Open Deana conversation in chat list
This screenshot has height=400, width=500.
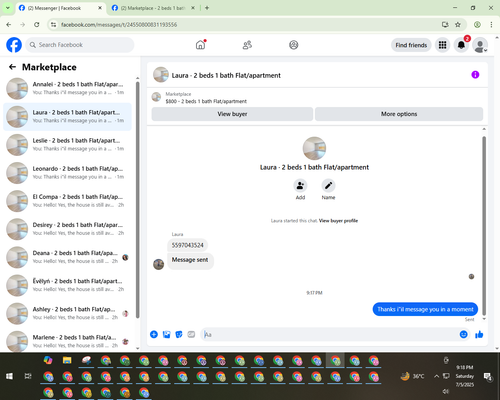click(67, 257)
